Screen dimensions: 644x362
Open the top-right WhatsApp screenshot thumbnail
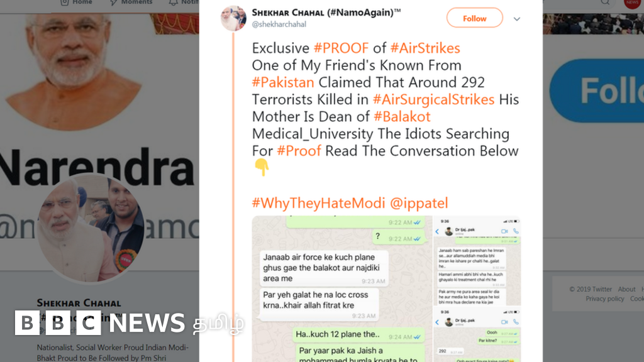tap(477, 261)
